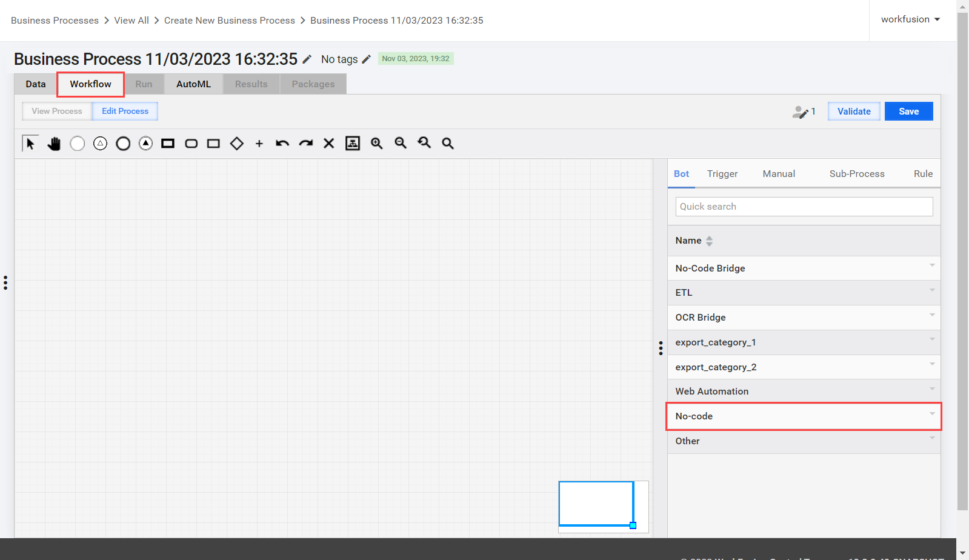Click the plus tool in the toolbar
This screenshot has width=969, height=560.
[x=259, y=144]
